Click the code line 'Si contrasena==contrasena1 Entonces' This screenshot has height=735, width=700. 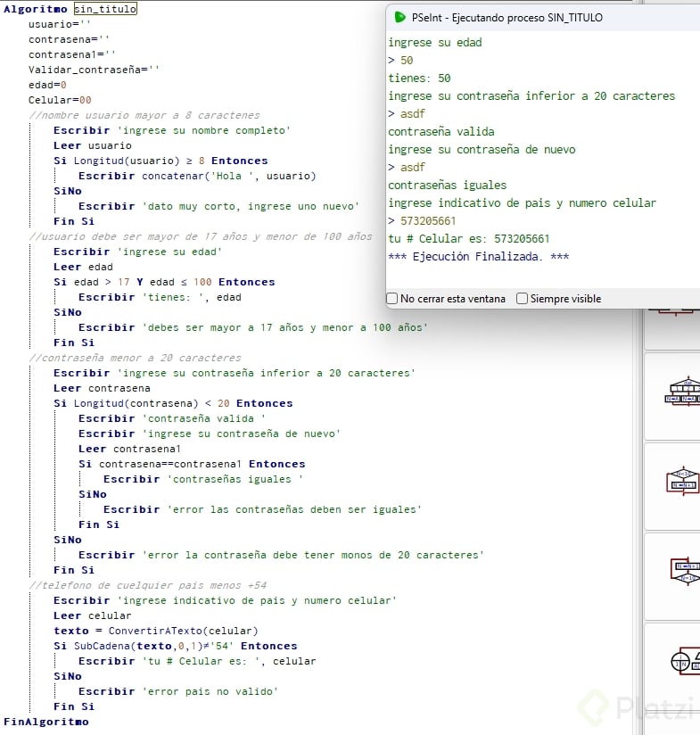point(192,464)
